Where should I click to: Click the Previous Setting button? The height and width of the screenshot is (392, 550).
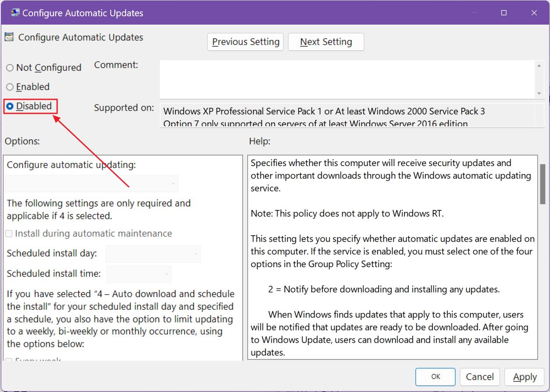coord(245,42)
